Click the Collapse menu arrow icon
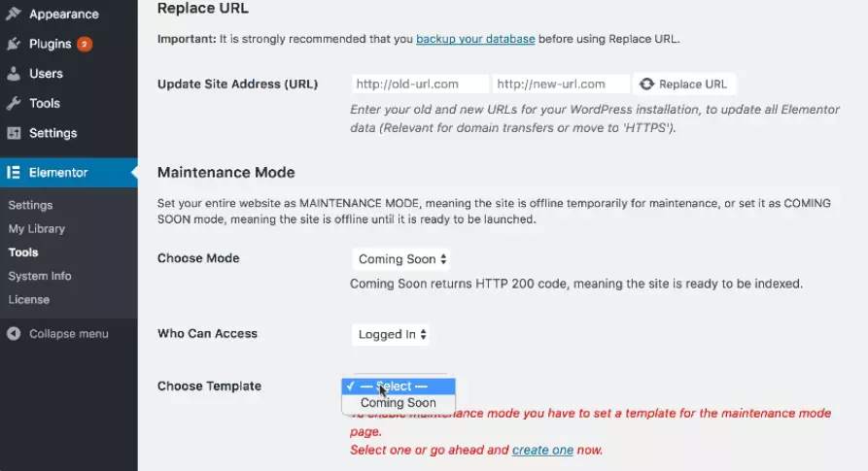The height and width of the screenshot is (471, 868). (14, 334)
